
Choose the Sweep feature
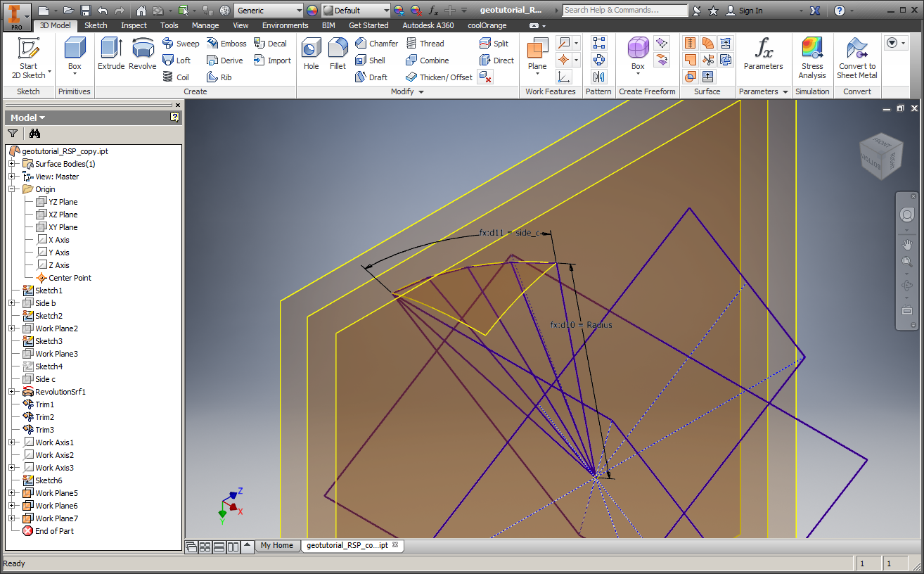[x=181, y=44]
